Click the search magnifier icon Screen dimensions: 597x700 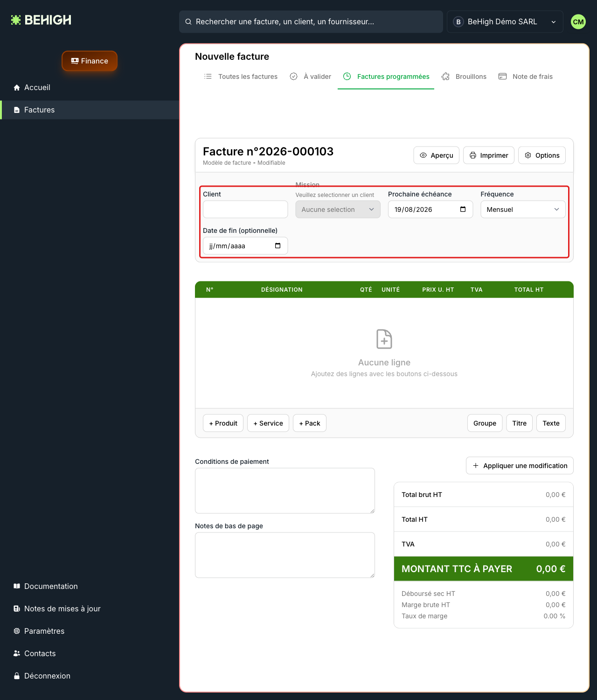pyautogui.click(x=188, y=21)
